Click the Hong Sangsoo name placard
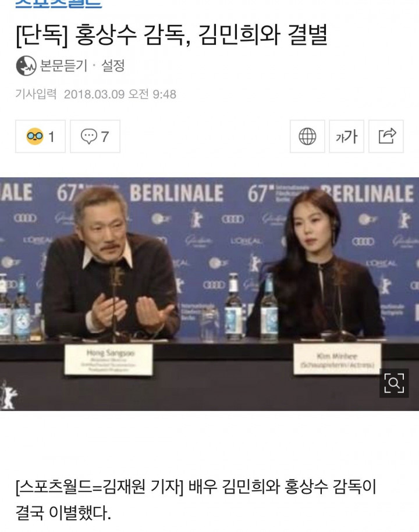The width and height of the screenshot is (419, 532). tap(109, 360)
